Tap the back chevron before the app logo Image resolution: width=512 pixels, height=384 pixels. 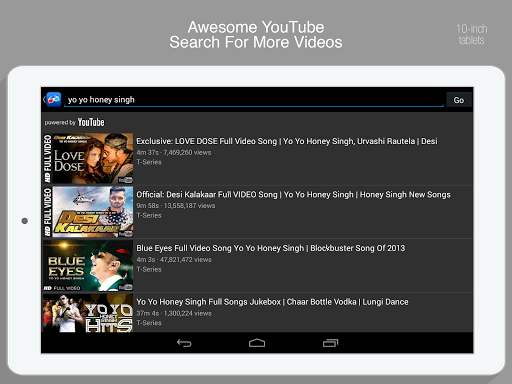[44, 99]
